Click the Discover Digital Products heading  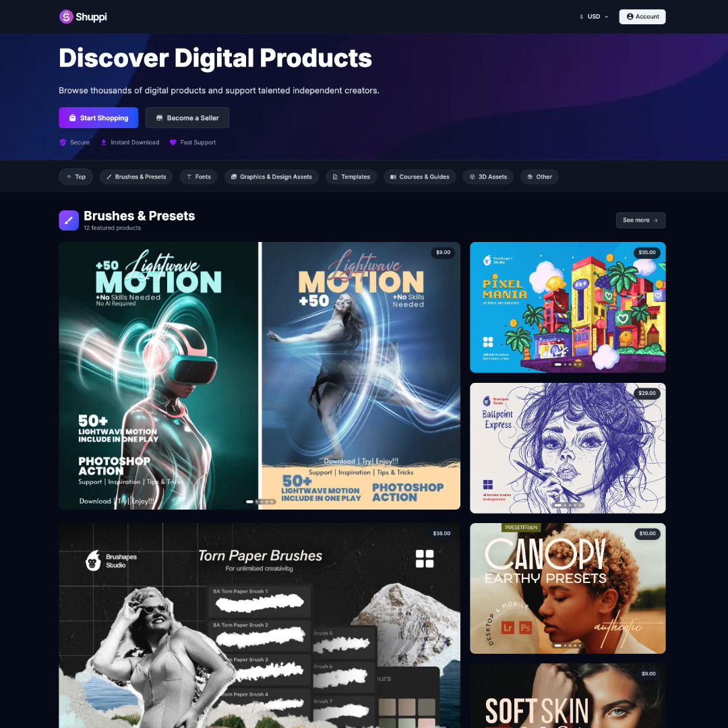click(x=215, y=59)
